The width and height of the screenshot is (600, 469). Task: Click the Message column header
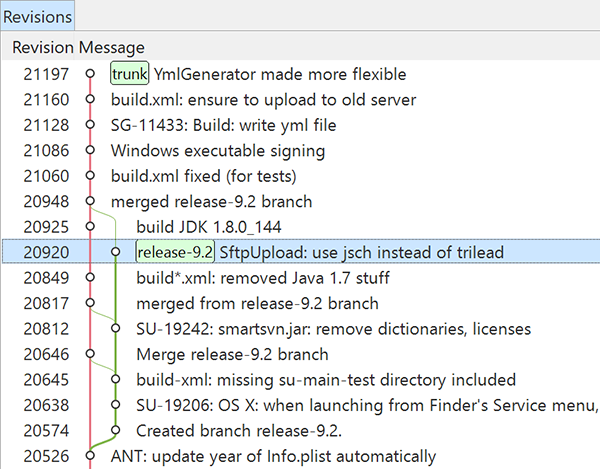coord(112,47)
